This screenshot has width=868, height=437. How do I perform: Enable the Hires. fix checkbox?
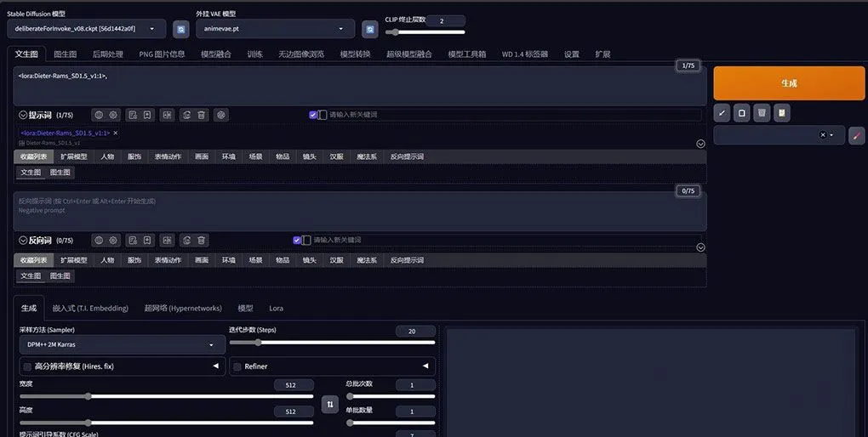tap(27, 366)
